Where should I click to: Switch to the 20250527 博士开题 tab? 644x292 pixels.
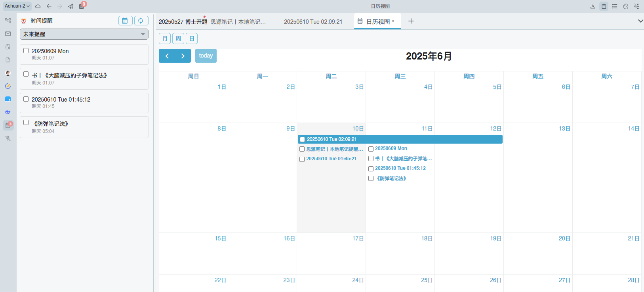point(183,22)
